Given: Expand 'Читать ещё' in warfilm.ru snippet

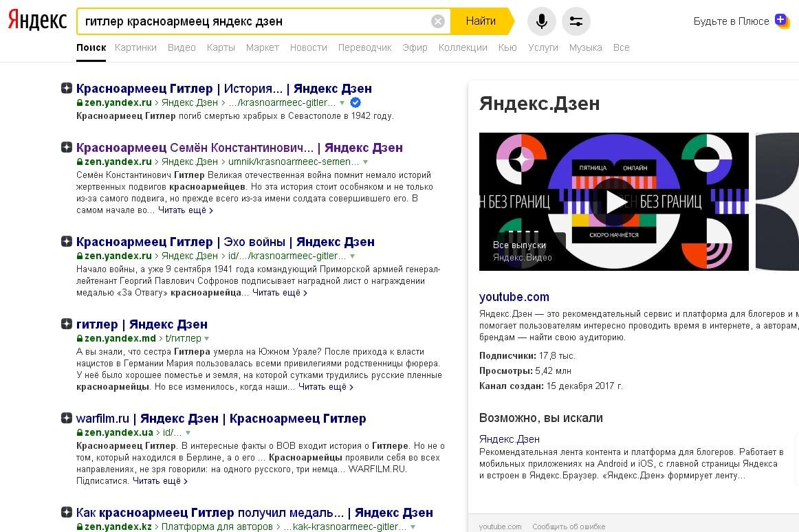Looking at the screenshot, I should pyautogui.click(x=160, y=481).
